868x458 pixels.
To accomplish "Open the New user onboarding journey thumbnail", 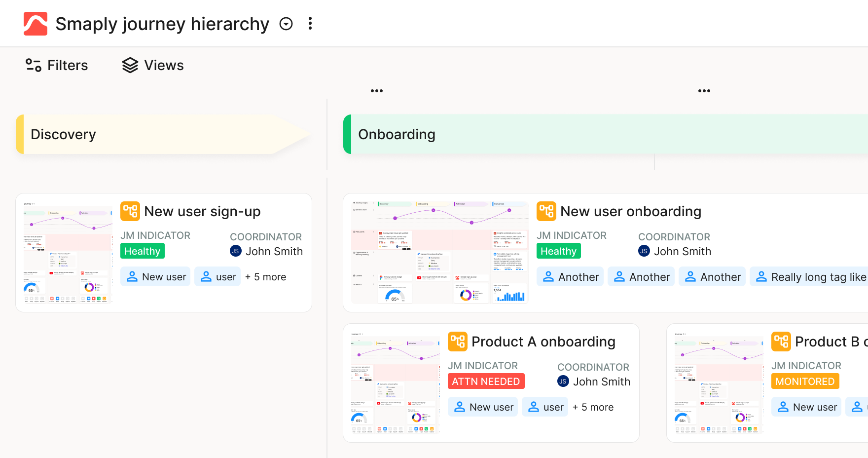I will pos(440,253).
